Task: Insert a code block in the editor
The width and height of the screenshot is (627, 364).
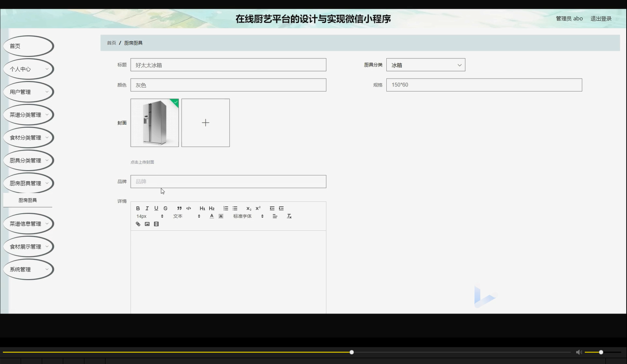Action: 189,208
